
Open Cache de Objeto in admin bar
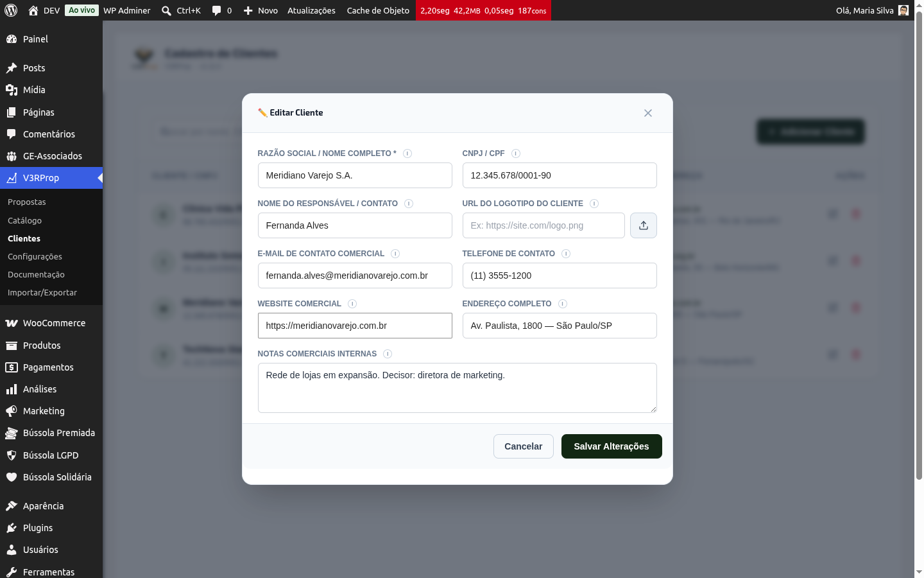coord(378,10)
